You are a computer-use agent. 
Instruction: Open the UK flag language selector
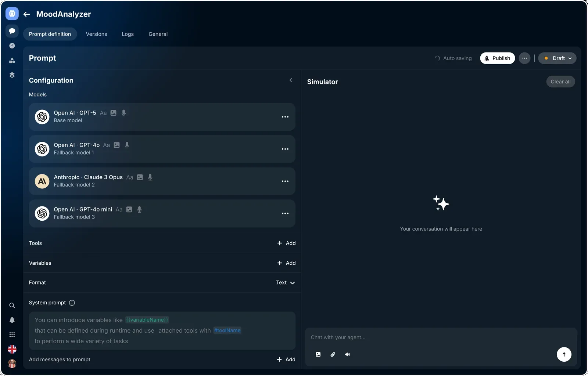pyautogui.click(x=12, y=349)
